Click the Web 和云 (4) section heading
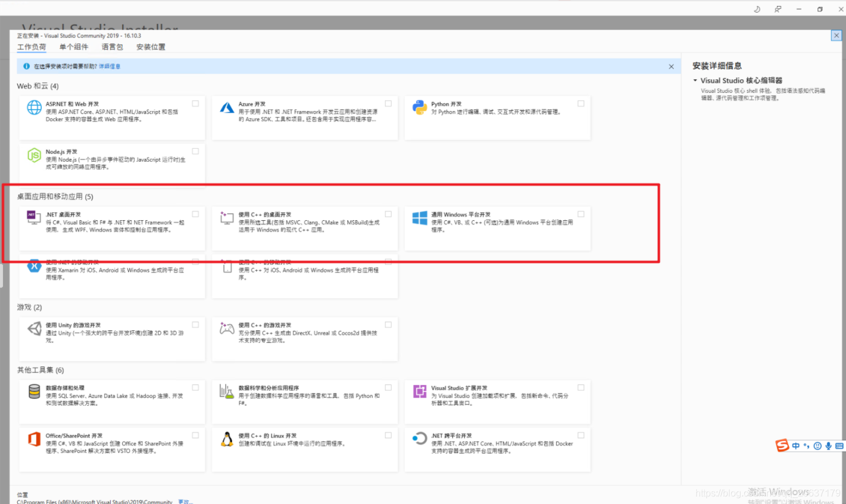This screenshot has height=504, width=846. tap(38, 86)
